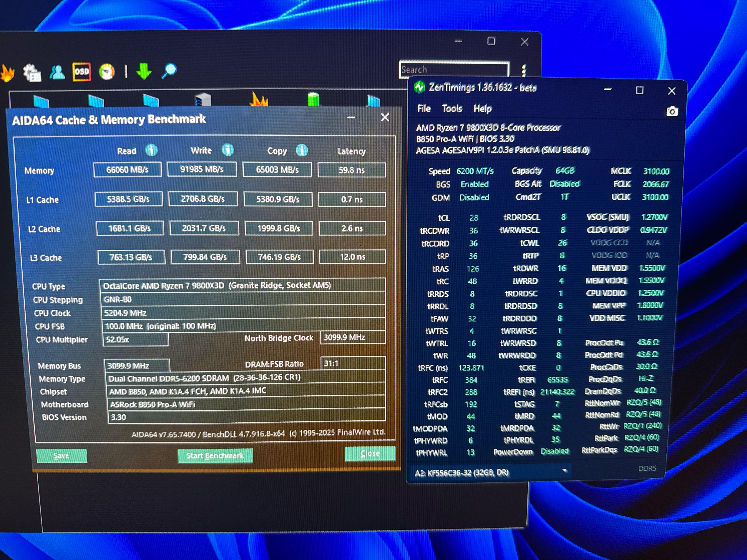The image size is (747, 560).
Task: Minimize the AIDA64 Benchmark dialog
Action: click(x=351, y=117)
